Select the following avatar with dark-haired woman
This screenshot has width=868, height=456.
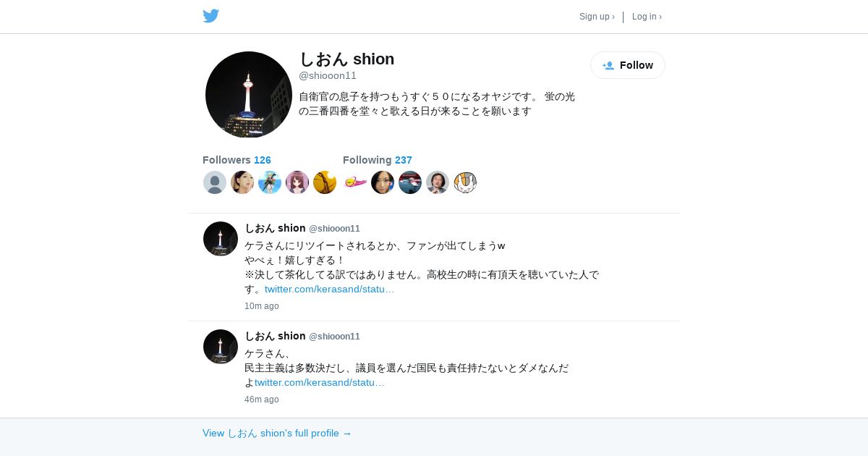[x=383, y=182]
